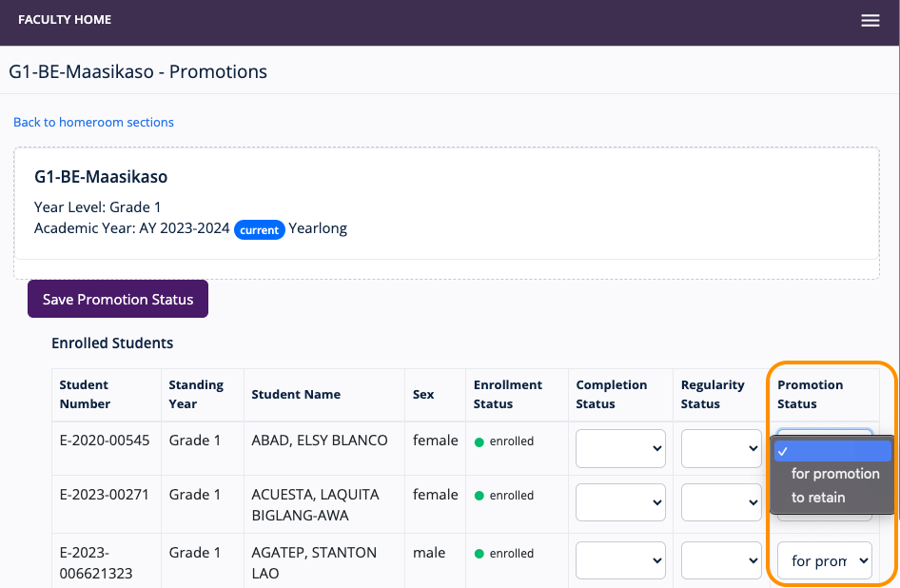Click the FACULTY HOME header link

point(65,20)
